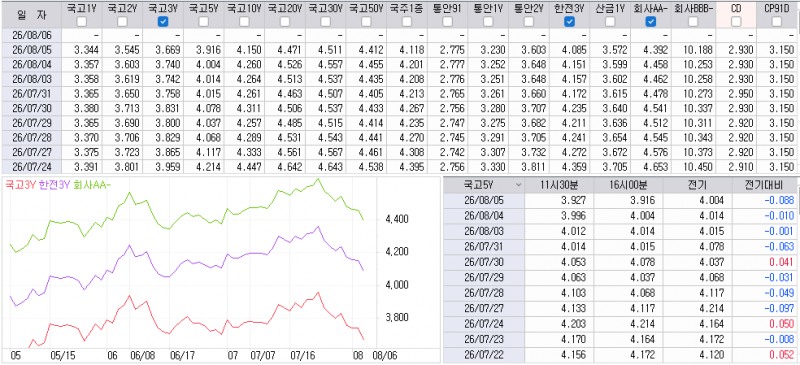Check the CD column checkbox
The width and height of the screenshot is (800, 365).
pyautogui.click(x=736, y=21)
